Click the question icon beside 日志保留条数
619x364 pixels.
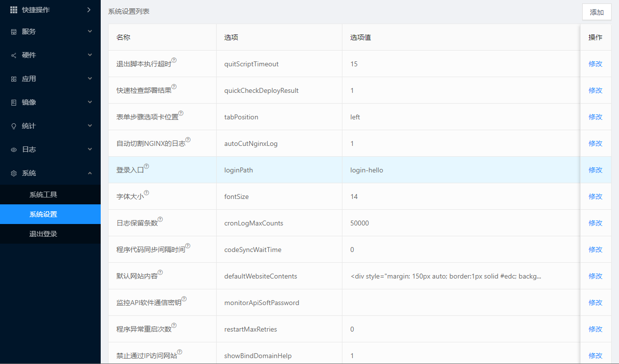(160, 220)
